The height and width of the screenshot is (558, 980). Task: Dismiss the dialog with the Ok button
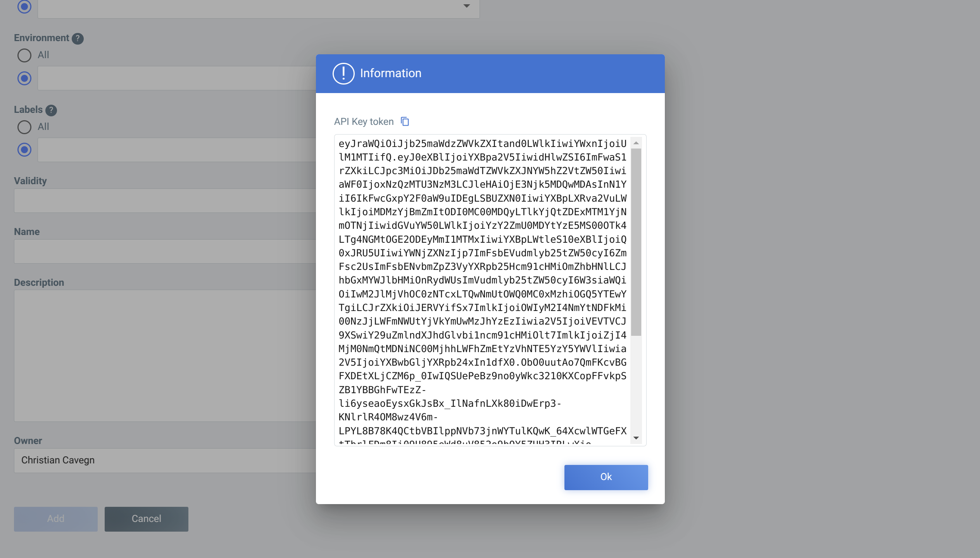(606, 477)
